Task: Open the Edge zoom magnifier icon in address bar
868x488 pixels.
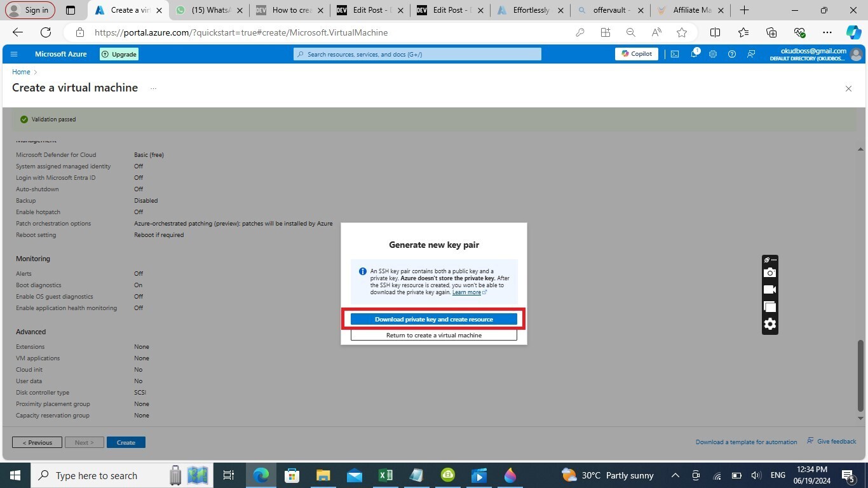Action: click(x=630, y=32)
